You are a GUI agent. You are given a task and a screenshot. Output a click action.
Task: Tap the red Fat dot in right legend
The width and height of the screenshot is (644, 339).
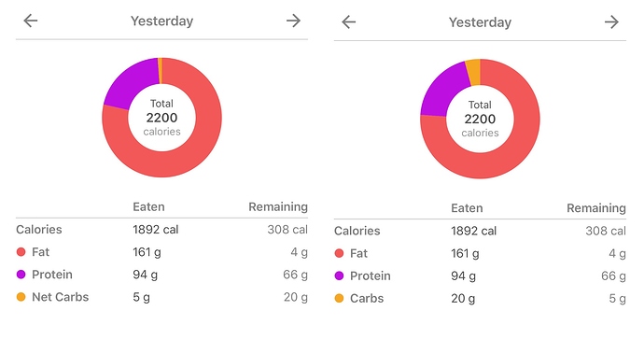[x=339, y=253]
